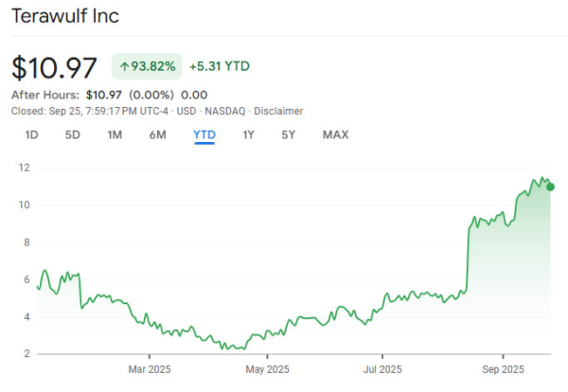Select the 1D time range tab

pyautogui.click(x=31, y=134)
